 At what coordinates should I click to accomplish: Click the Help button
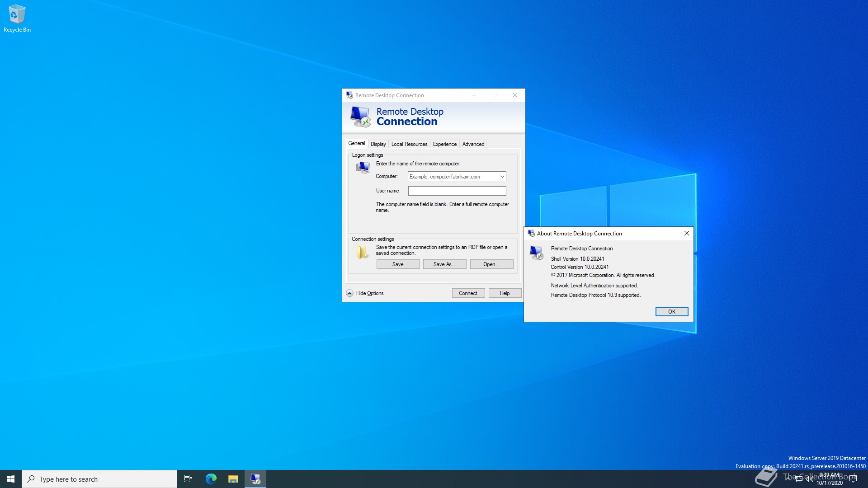point(505,293)
